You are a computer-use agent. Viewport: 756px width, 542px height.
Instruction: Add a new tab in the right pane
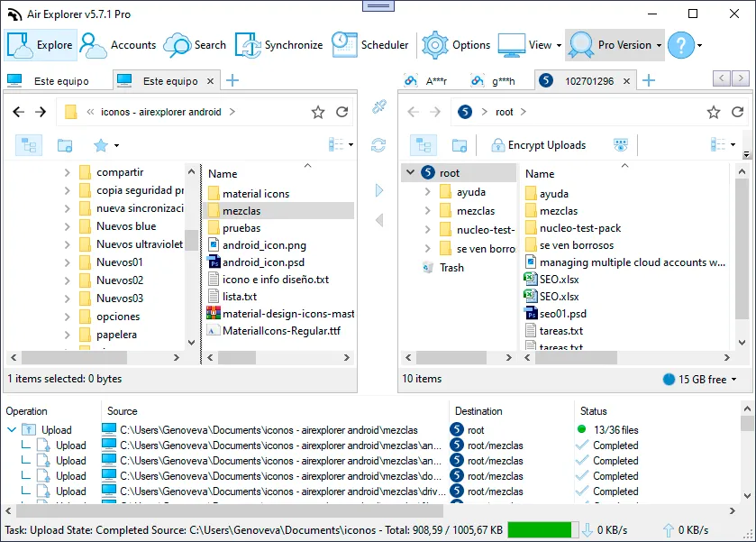click(x=649, y=80)
